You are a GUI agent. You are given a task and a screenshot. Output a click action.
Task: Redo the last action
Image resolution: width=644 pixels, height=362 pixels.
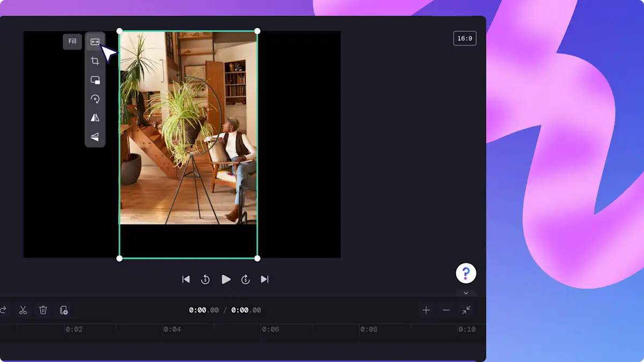[3, 309]
